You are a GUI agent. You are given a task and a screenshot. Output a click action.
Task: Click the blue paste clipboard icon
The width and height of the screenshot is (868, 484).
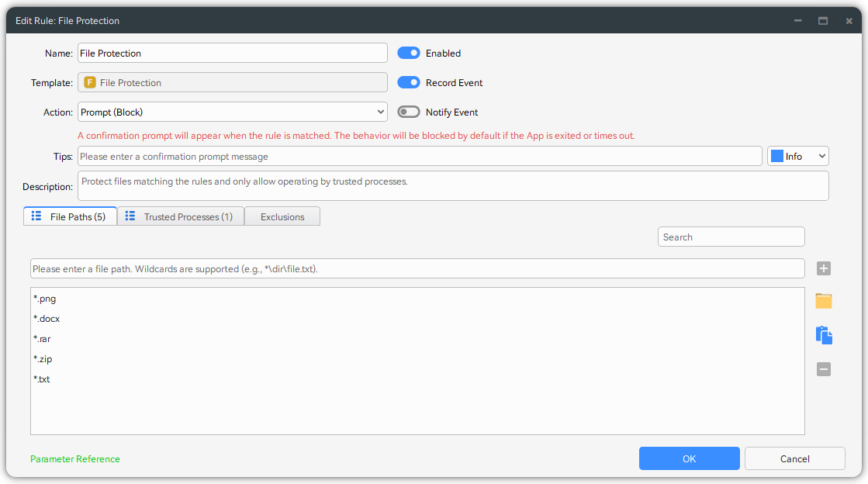824,335
